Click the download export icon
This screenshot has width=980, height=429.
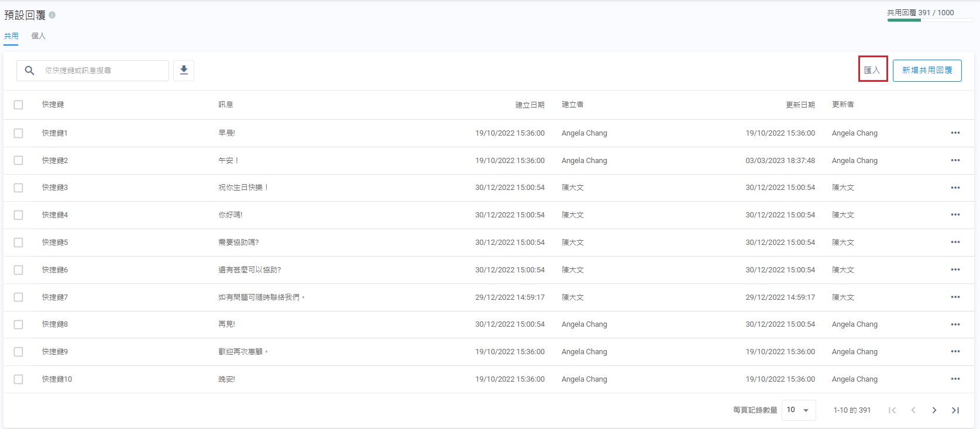coord(184,71)
